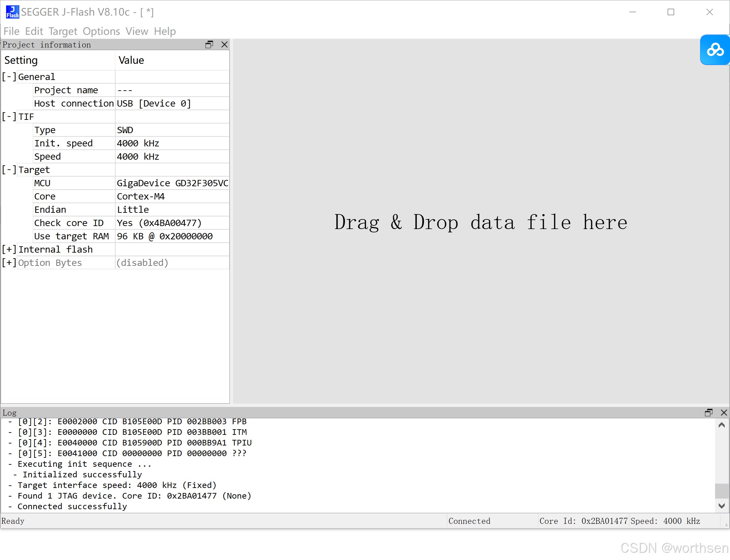Collapse the TIF section
The width and height of the screenshot is (730, 560).
[9, 117]
